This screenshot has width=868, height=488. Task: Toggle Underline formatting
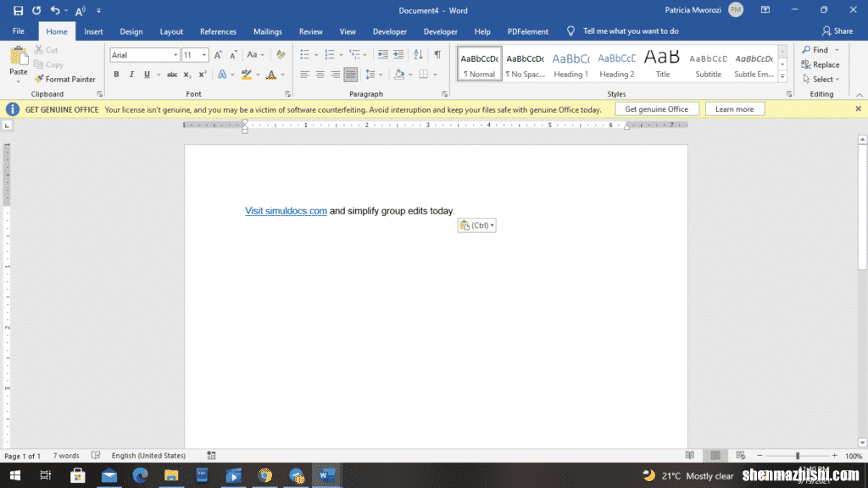pos(147,75)
